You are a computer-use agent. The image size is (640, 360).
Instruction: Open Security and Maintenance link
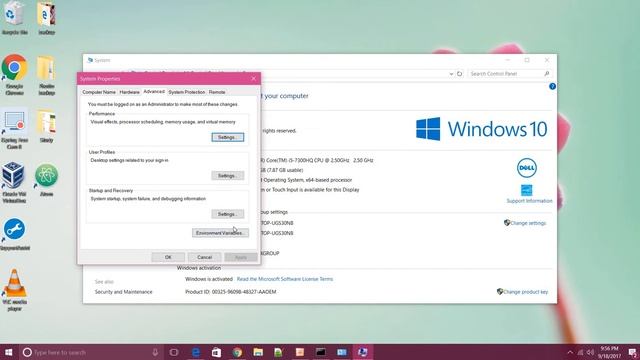tap(123, 292)
